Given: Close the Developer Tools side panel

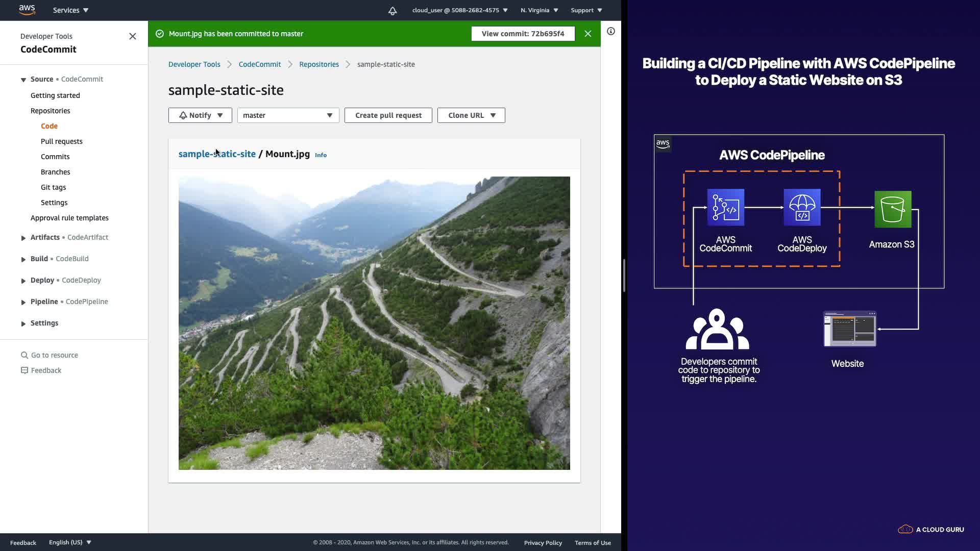Looking at the screenshot, I should coord(133,36).
